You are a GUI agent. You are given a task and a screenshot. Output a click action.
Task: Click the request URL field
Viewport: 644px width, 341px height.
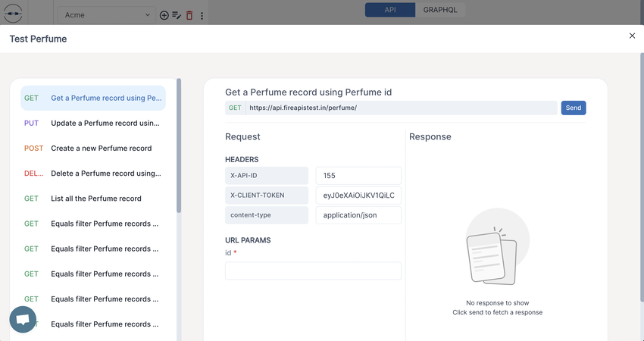point(402,108)
